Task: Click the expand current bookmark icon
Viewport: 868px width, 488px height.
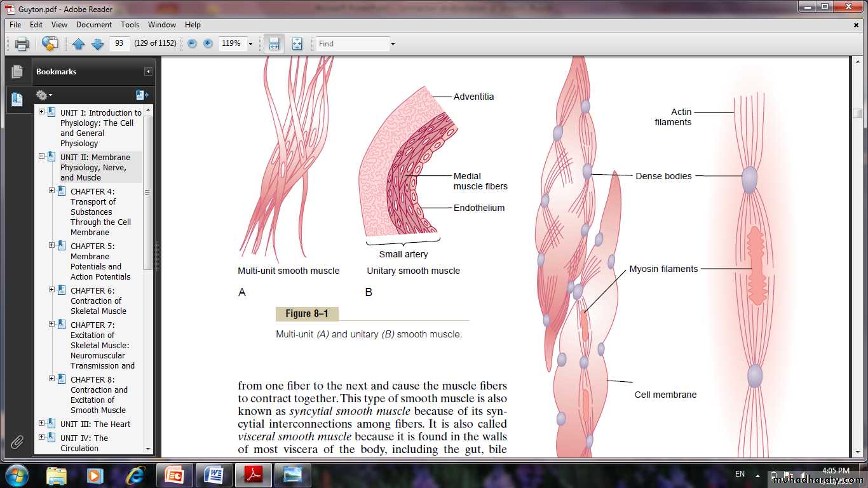Action: click(x=142, y=95)
